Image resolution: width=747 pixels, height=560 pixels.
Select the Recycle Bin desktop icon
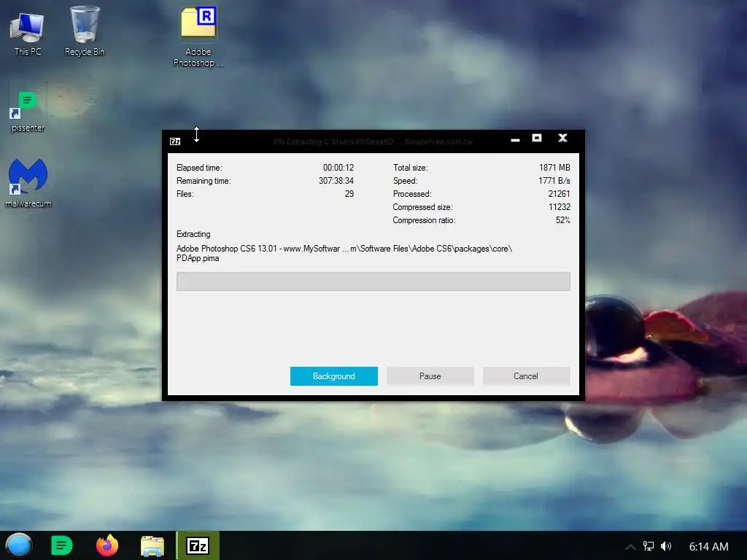click(85, 31)
